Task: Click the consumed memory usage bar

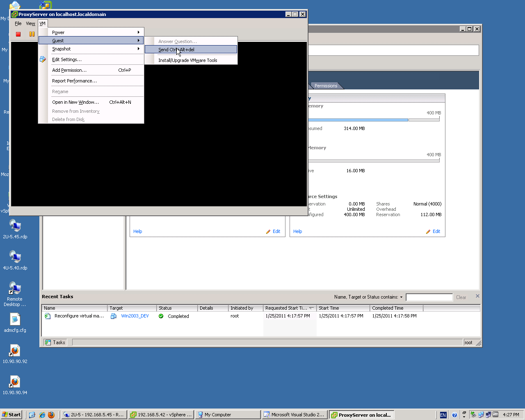Action: click(x=374, y=120)
